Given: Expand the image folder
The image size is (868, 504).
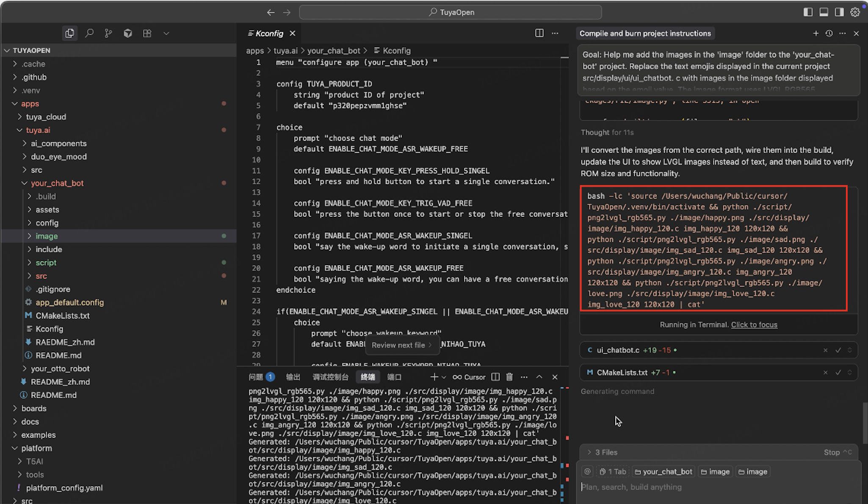Looking at the screenshot, I should [46, 236].
